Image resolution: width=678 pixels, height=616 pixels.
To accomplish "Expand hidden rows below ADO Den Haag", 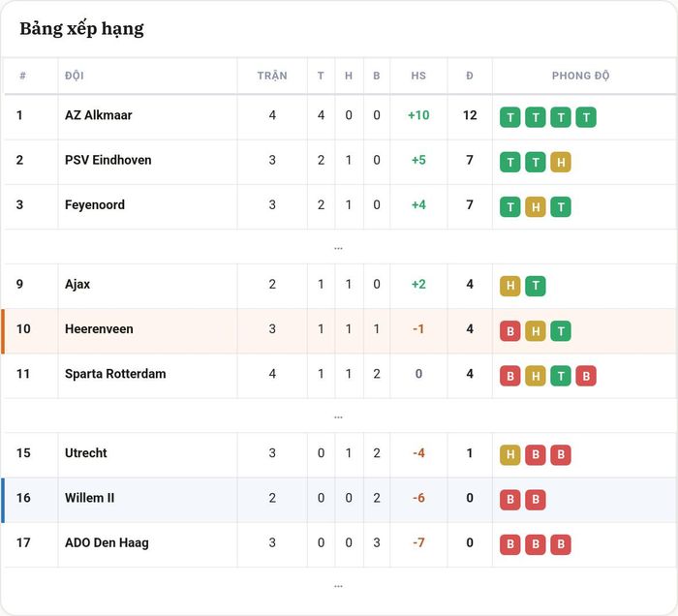I will tap(338, 586).
